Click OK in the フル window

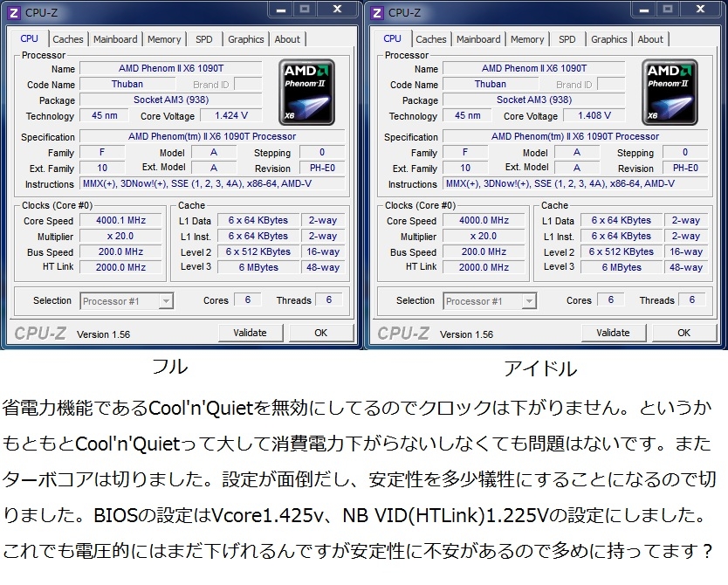click(321, 333)
